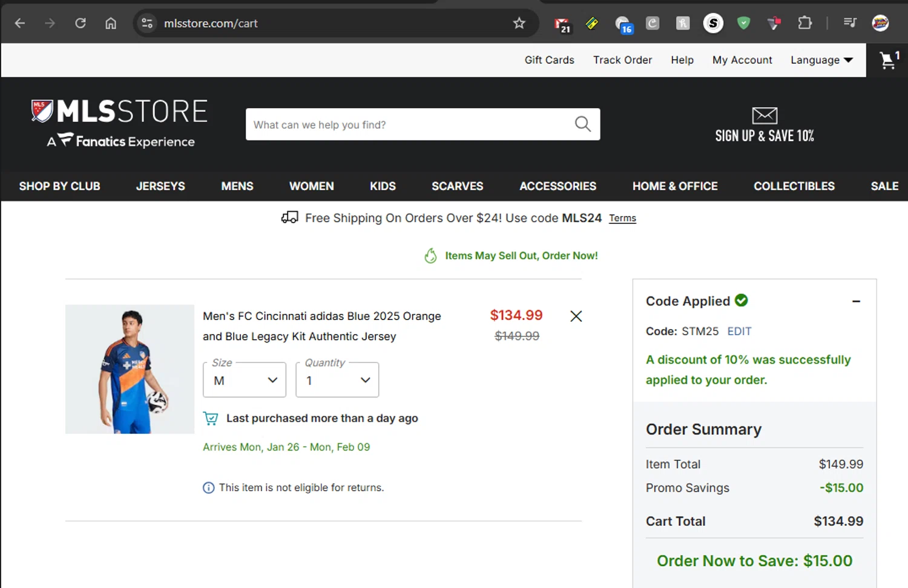Click the Promo Savings -$15.00 value
Viewport: 908px width, 588px height.
pyautogui.click(x=841, y=488)
